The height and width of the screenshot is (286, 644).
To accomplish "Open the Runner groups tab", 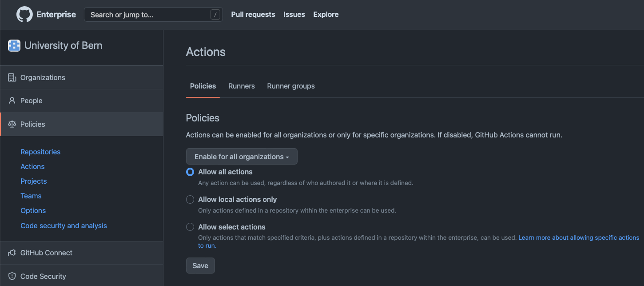I will (291, 86).
